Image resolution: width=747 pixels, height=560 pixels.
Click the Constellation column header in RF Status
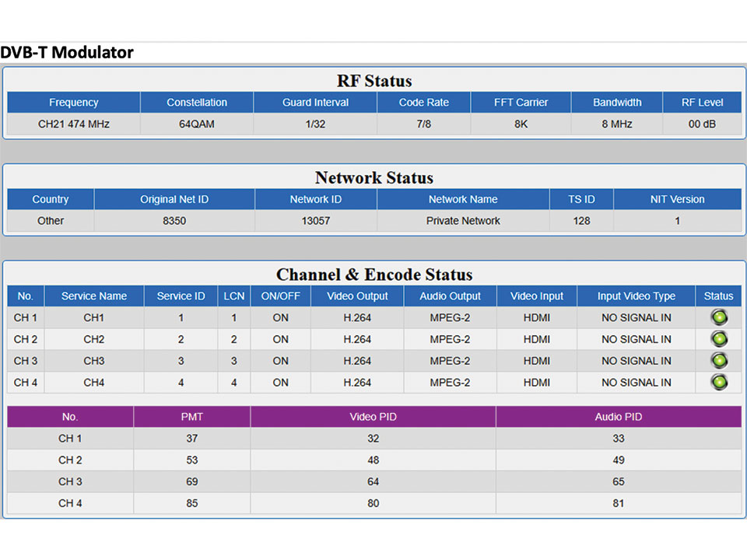tap(197, 102)
